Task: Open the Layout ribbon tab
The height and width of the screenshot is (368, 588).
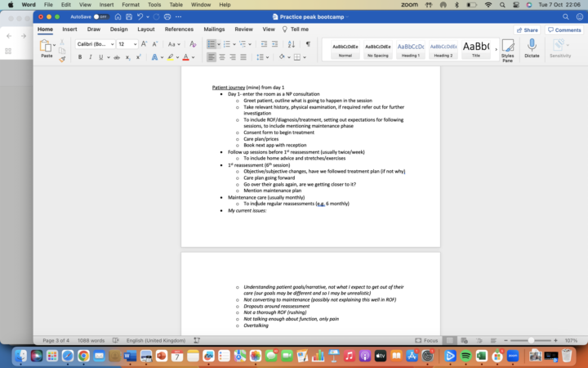Action: 145,29
